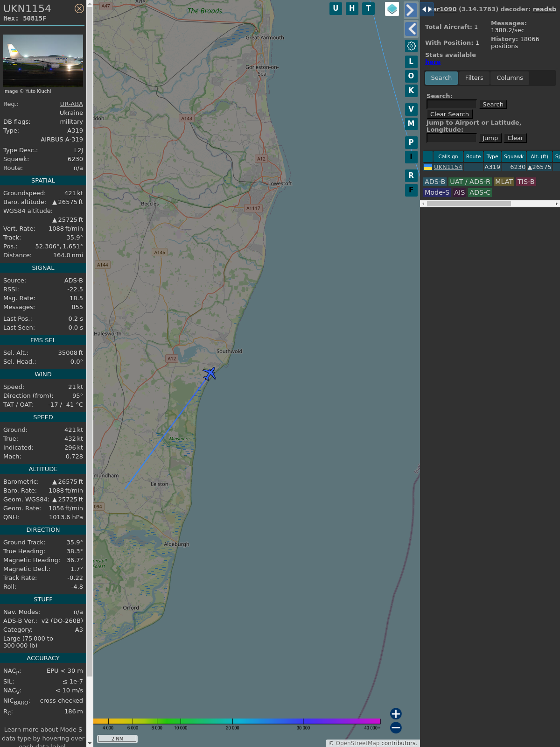This screenshot has width=560, height=747.
Task: Click the ACCURACY section header
Action: (43, 658)
